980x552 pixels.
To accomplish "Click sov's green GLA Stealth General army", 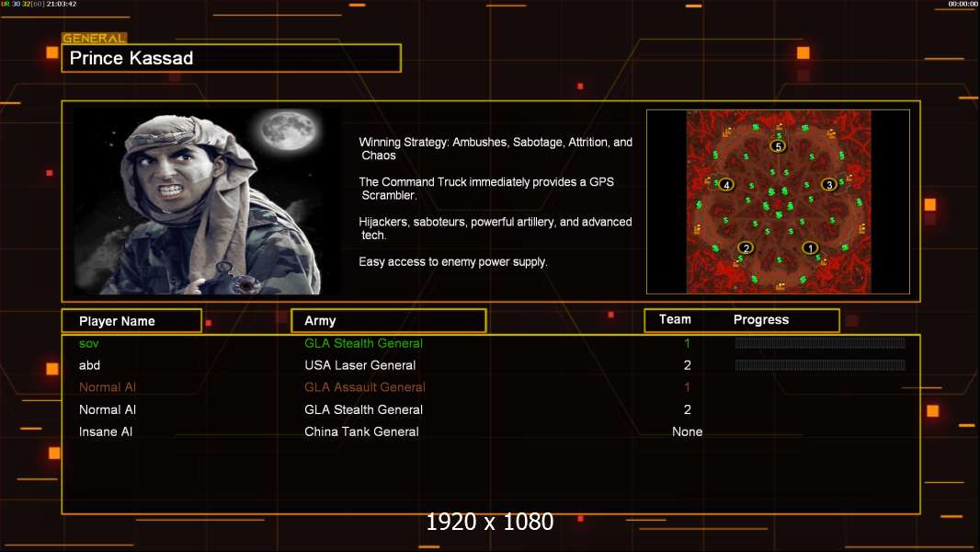I will [363, 343].
